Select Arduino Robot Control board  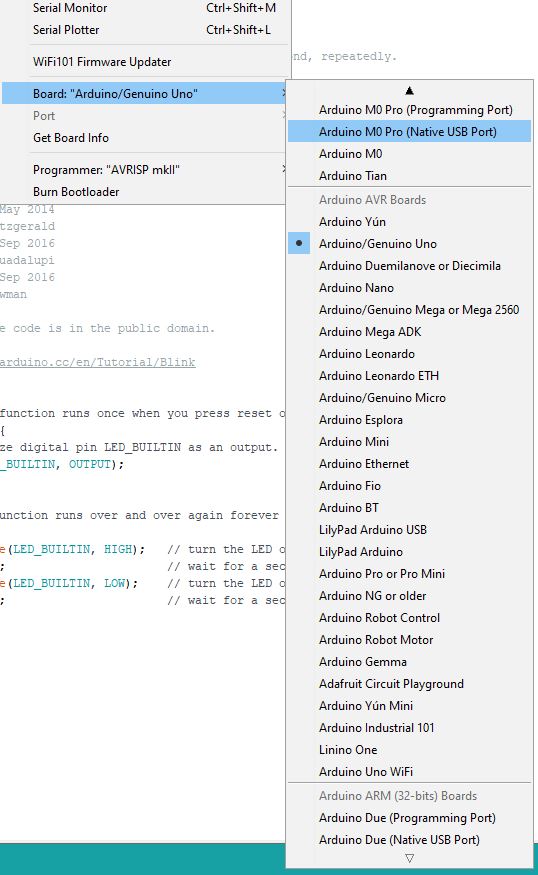tap(409, 618)
